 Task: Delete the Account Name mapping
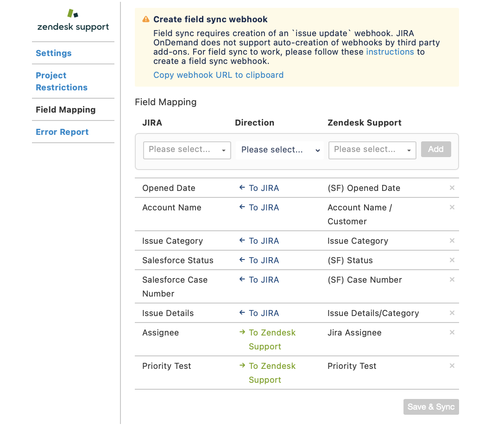coord(452,207)
